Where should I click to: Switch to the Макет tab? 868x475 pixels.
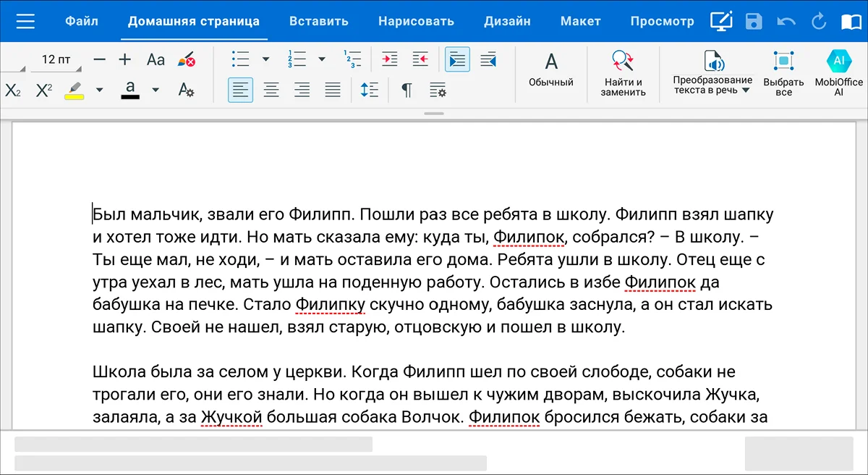pyautogui.click(x=580, y=21)
